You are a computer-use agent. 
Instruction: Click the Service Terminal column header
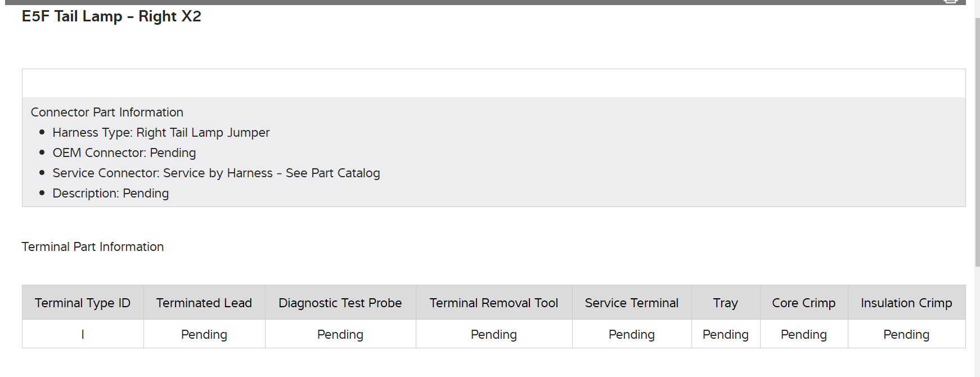click(x=632, y=303)
